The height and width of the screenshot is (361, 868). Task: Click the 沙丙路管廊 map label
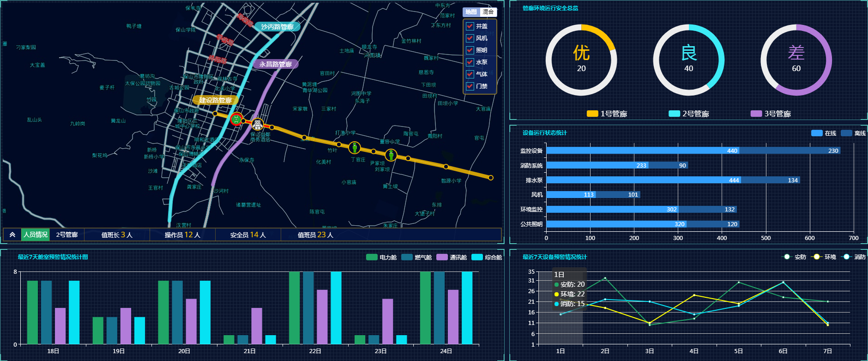[277, 27]
